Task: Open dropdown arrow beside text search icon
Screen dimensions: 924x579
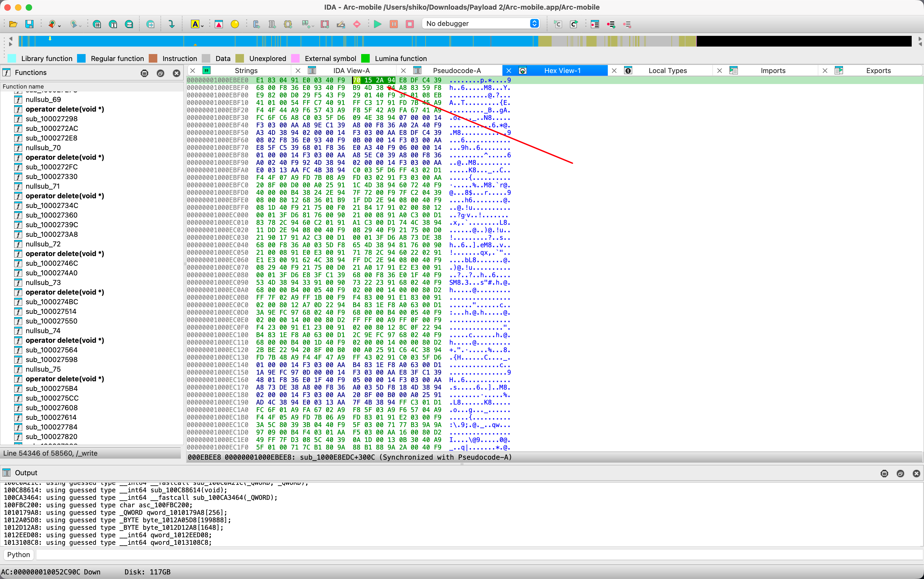Action: [203, 26]
